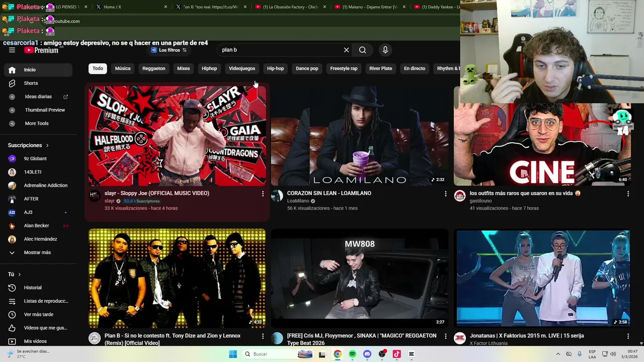The height and width of the screenshot is (362, 644).
Task: Open Ideas diarias in the sidebar
Action: [x=38, y=97]
